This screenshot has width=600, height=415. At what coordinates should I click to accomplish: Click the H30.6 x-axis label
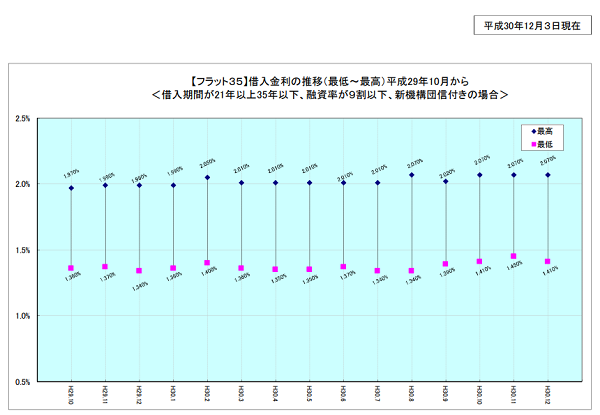(344, 394)
